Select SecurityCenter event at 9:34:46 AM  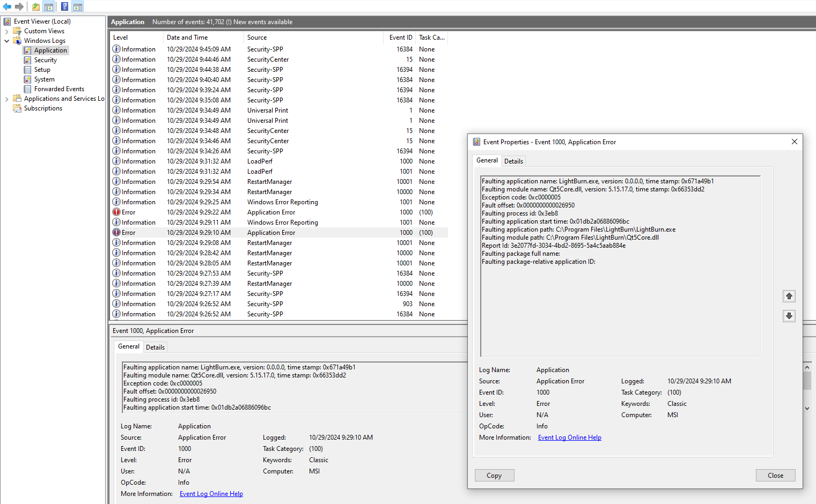point(279,141)
